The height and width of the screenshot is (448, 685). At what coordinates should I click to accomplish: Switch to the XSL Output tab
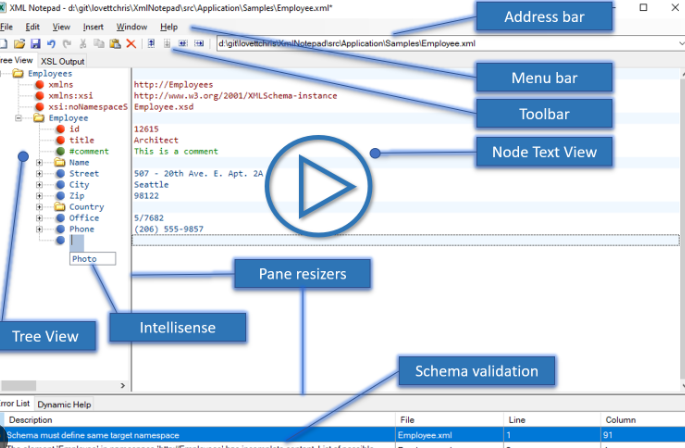[x=63, y=62]
